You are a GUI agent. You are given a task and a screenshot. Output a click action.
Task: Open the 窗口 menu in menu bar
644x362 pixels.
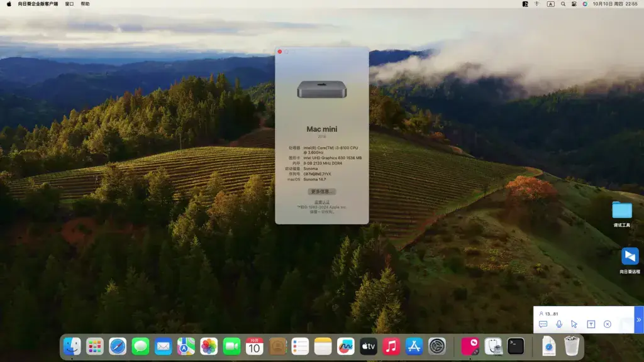coord(69,4)
